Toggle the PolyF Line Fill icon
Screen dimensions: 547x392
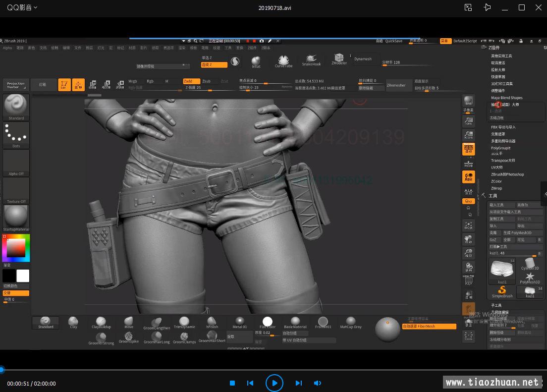[469, 280]
